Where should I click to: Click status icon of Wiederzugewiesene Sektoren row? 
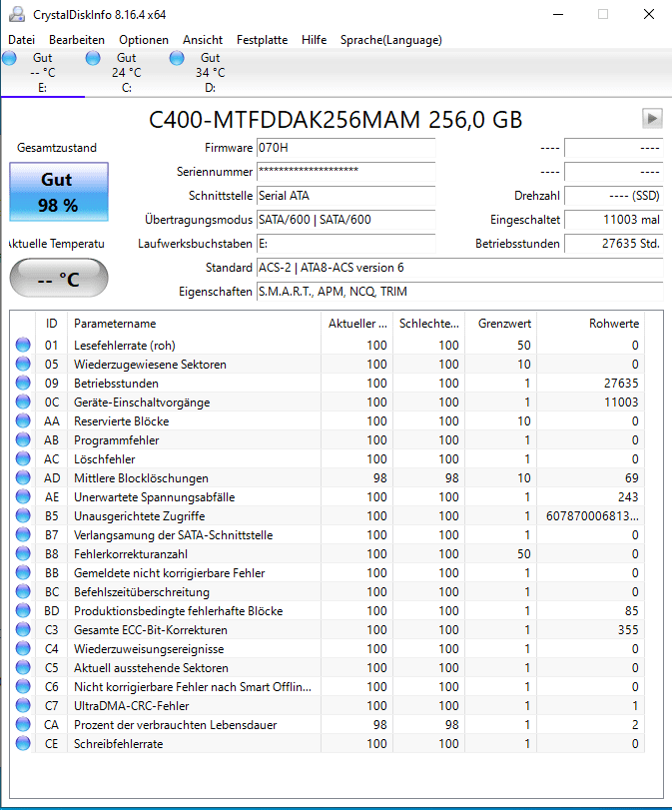pos(23,364)
